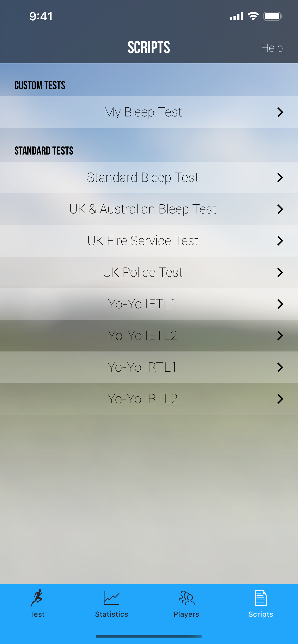Tap the Players group icon

[x=186, y=598]
